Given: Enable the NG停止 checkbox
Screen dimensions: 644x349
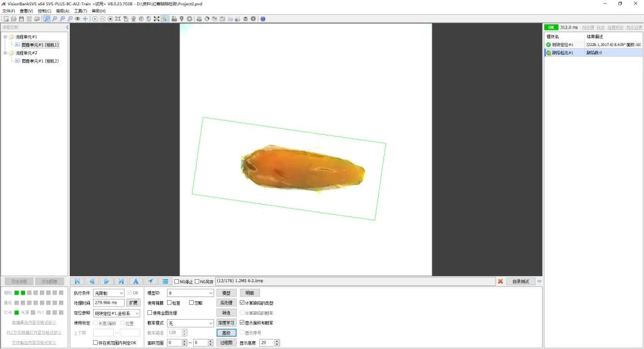Looking at the screenshot, I should 177,282.
